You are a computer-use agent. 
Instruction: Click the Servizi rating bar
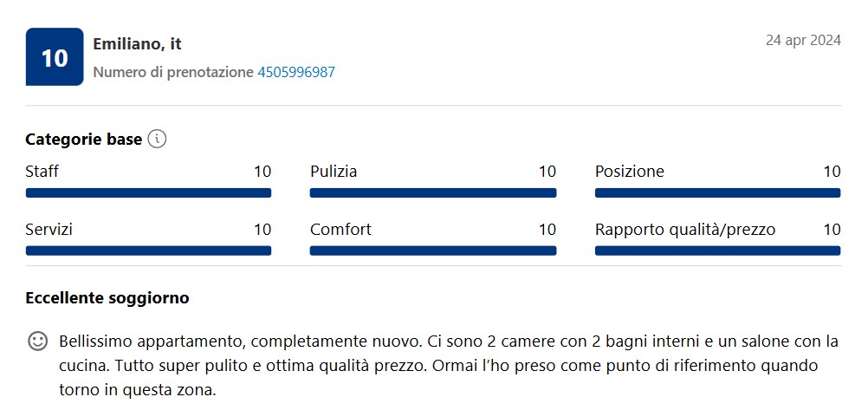148,251
